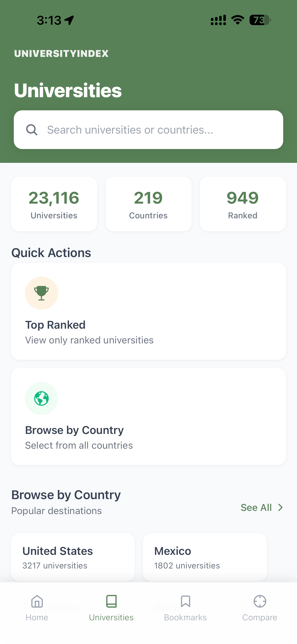
Task: Open the Bookmarks ribbon icon
Action: click(186, 601)
